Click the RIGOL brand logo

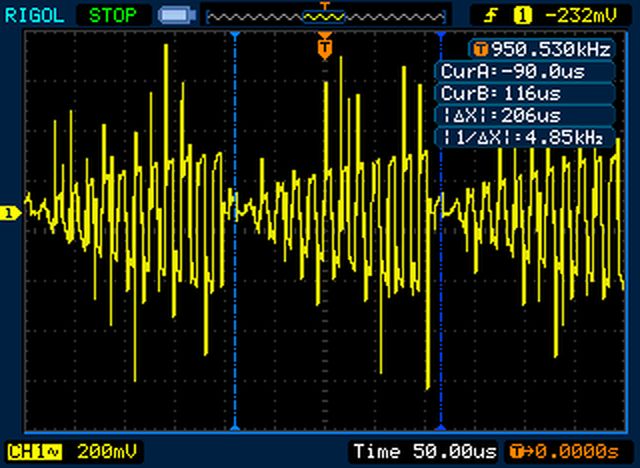(34, 16)
